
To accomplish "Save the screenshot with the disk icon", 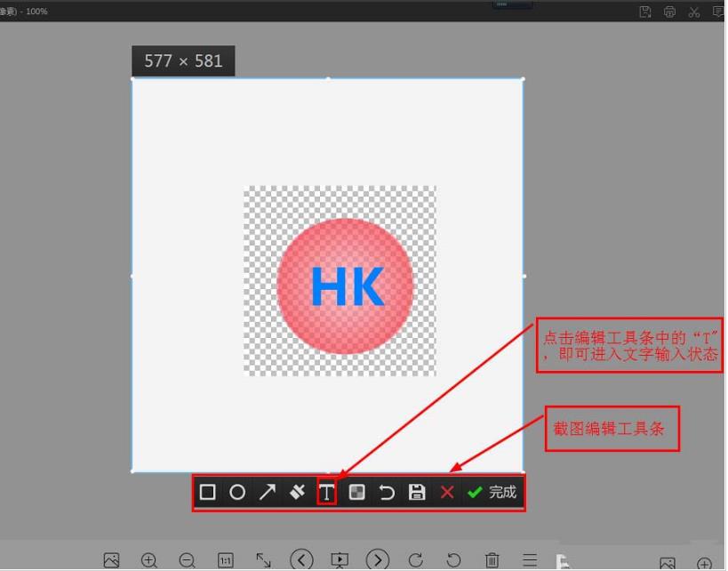I will tap(416, 492).
